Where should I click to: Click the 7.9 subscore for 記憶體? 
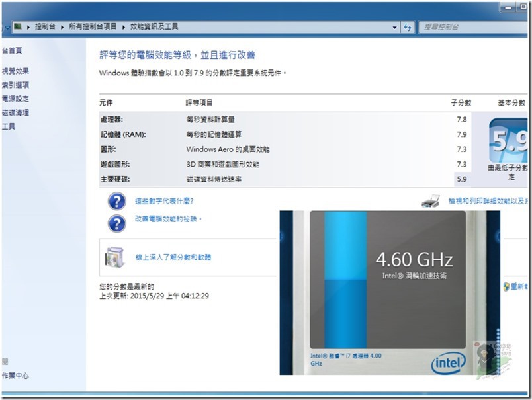462,135
